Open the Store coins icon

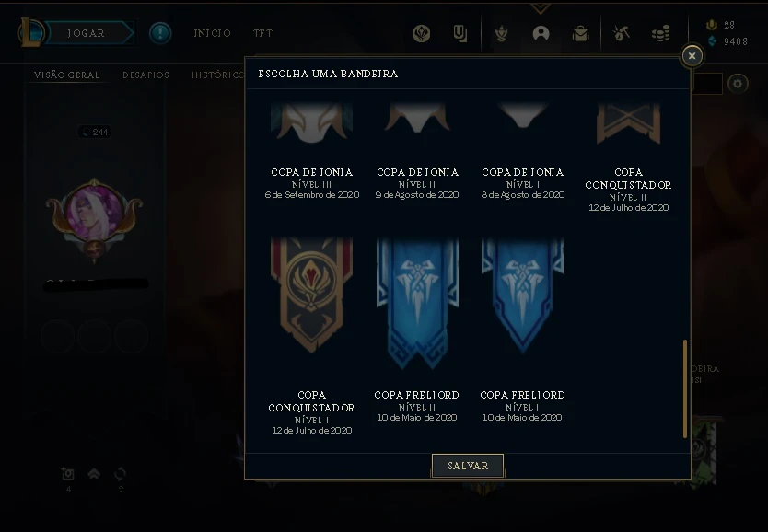coord(661,33)
